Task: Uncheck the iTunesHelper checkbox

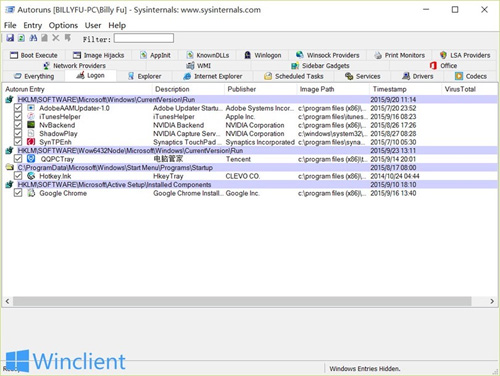Action: pyautogui.click(x=18, y=116)
